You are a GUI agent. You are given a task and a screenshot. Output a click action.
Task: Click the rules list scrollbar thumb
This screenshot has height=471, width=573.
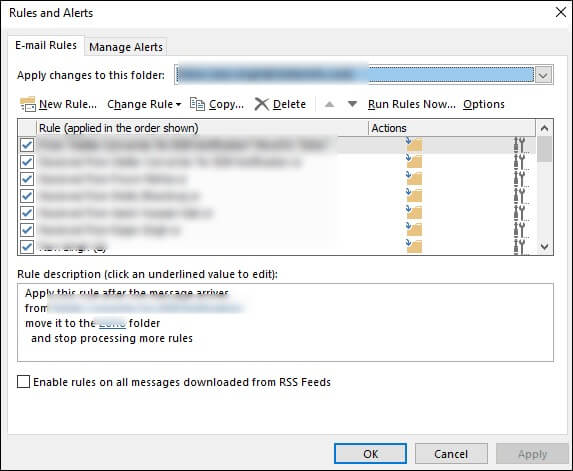[544, 149]
